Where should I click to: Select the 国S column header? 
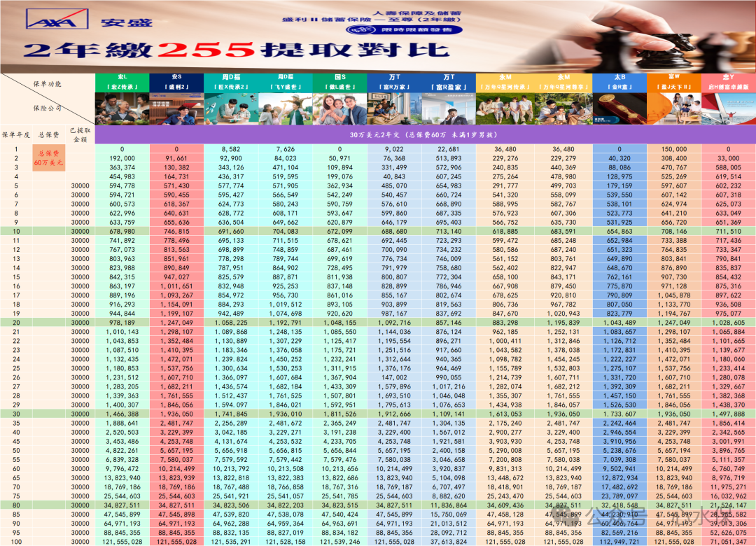tap(340, 77)
